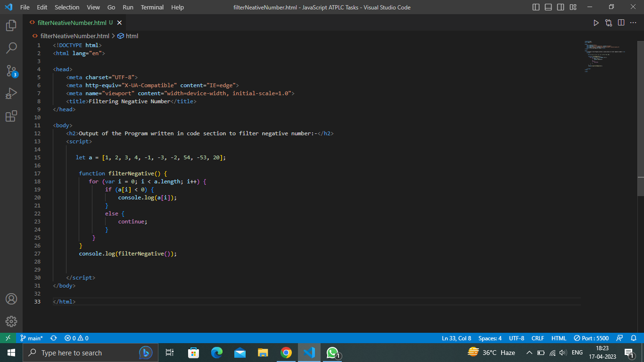Open a Remote Window from status bar
The height and width of the screenshot is (362, 644).
pos(8,338)
